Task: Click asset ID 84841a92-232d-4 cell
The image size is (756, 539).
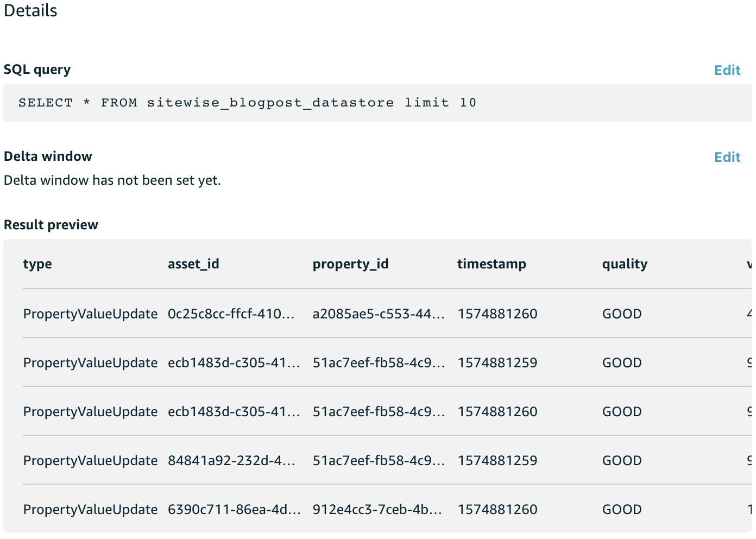Action: click(x=231, y=461)
